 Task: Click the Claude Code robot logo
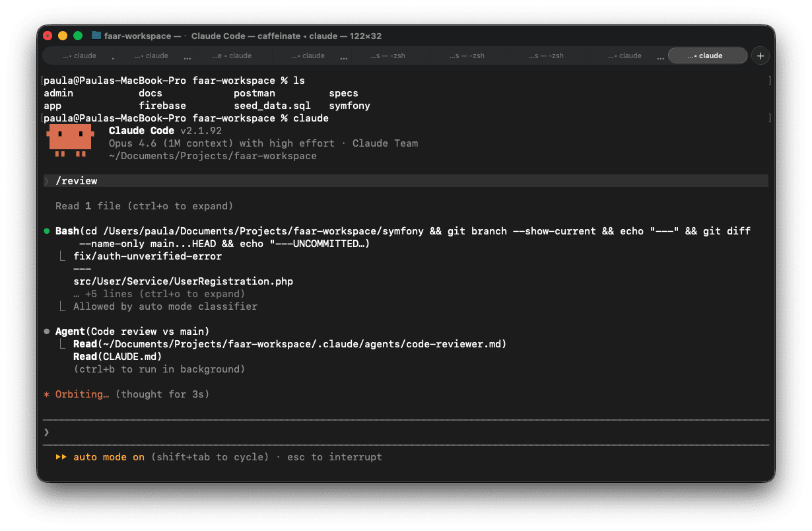point(70,141)
